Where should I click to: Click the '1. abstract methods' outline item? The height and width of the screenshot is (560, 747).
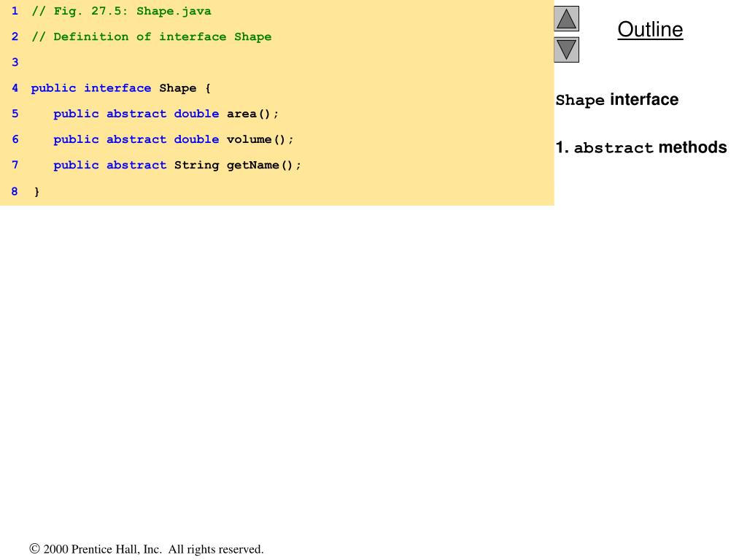640,148
